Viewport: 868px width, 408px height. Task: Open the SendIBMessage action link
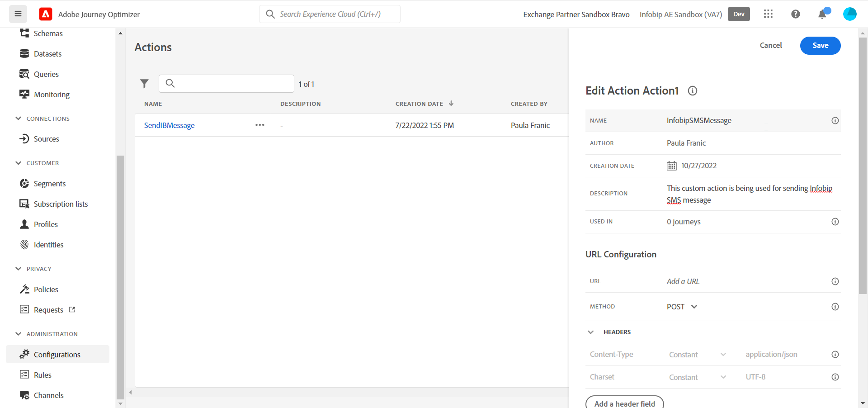click(169, 125)
